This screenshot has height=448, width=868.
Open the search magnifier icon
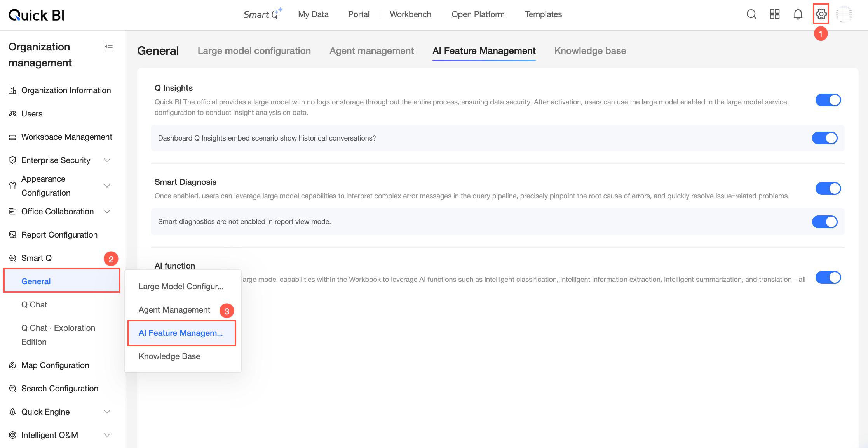pos(751,14)
